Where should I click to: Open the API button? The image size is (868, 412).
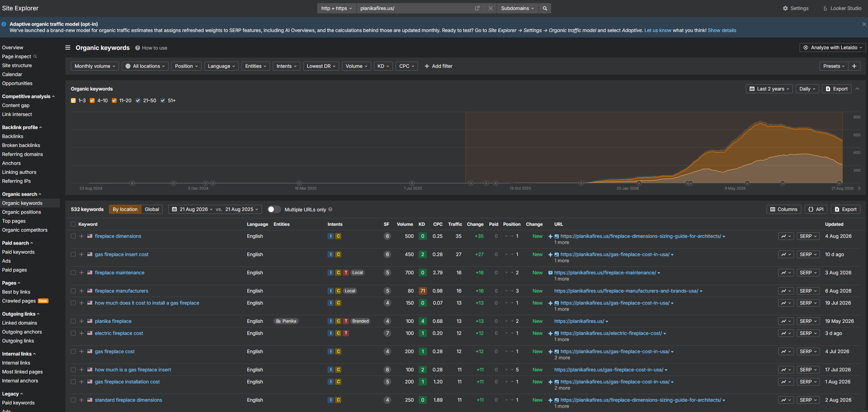pos(816,209)
